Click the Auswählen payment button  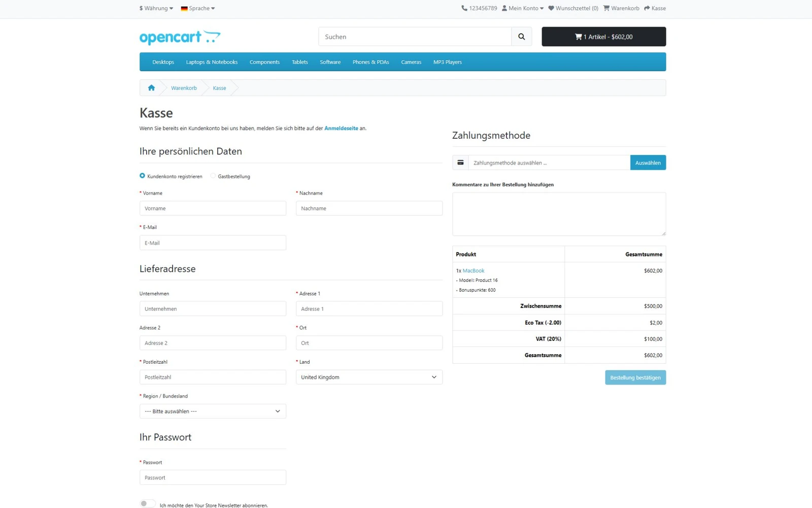pyautogui.click(x=648, y=163)
